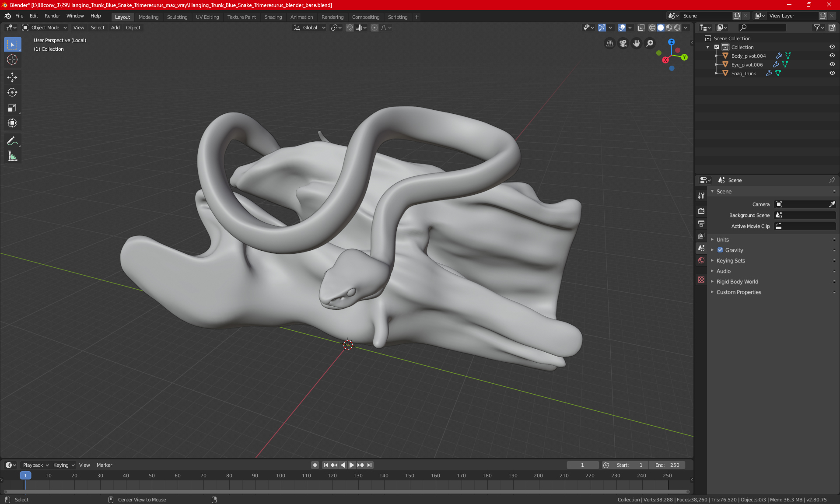
Task: Expand the Units panel
Action: click(722, 240)
